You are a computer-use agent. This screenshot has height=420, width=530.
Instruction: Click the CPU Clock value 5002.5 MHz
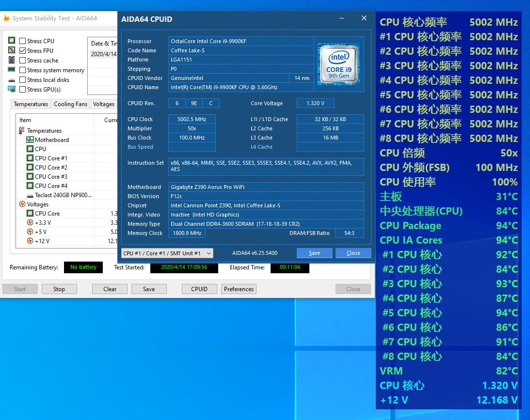[x=192, y=119]
